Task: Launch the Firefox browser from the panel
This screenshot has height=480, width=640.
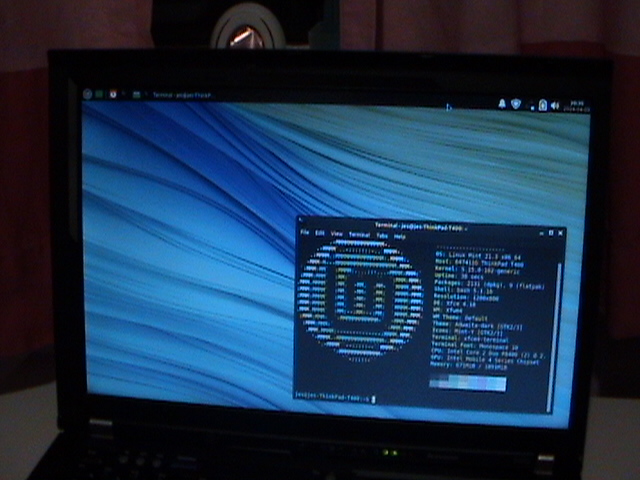Action: (113, 94)
